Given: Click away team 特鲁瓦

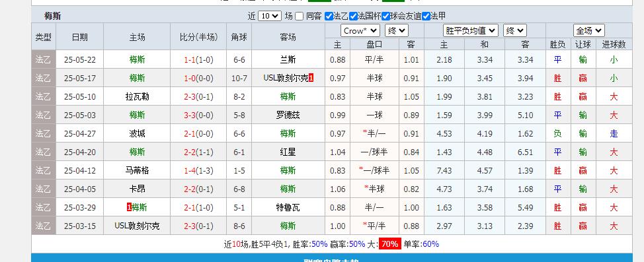Looking at the screenshot, I should 288,207.
